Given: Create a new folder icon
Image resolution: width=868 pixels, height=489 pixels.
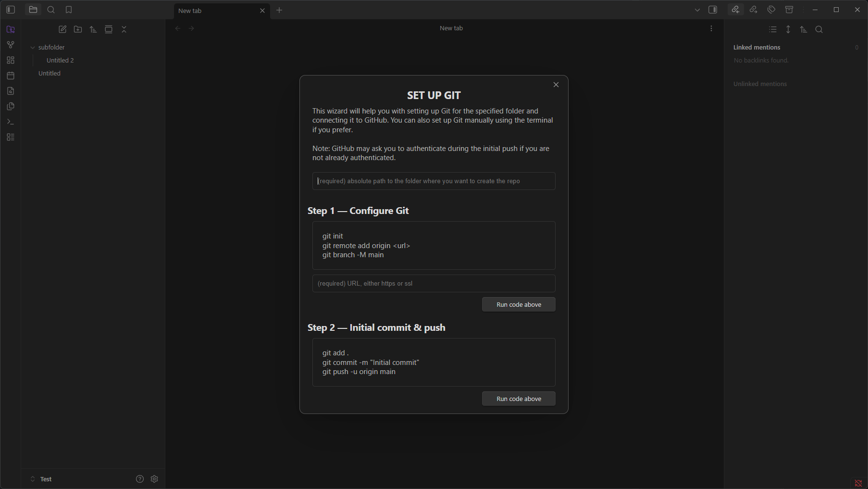Looking at the screenshot, I should pos(78,29).
